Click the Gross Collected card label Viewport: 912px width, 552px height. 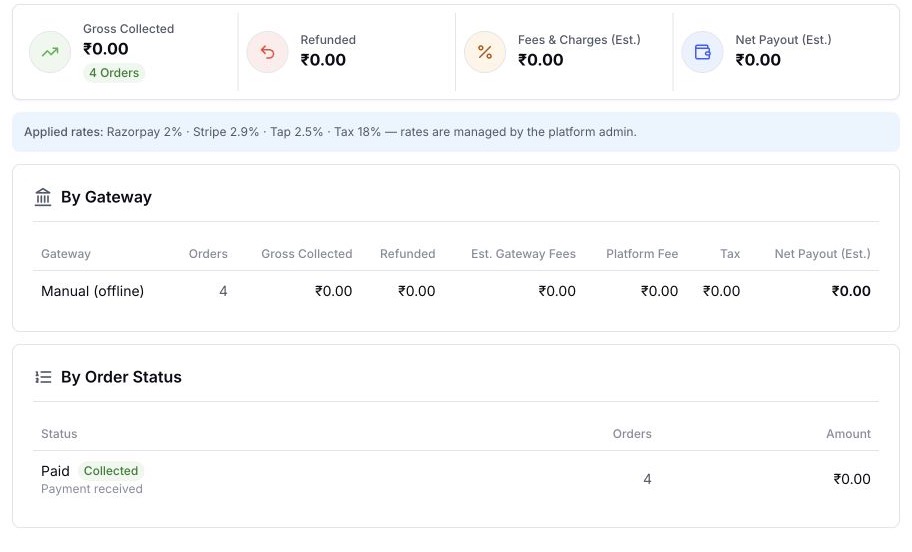129,29
